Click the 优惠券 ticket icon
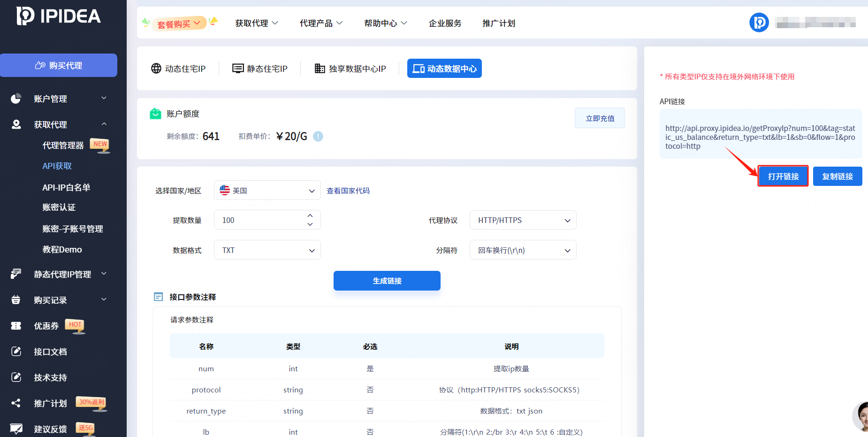 16,326
